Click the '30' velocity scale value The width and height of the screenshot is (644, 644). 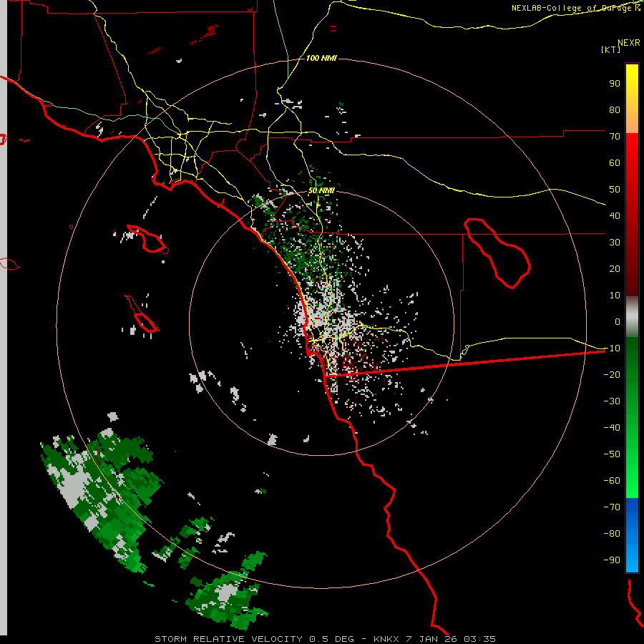[x=615, y=243]
